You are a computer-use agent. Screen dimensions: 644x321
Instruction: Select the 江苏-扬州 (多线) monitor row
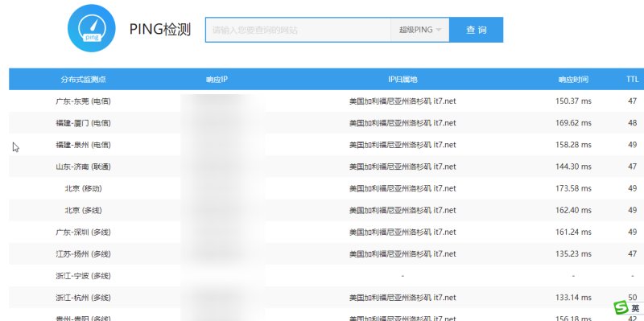pyautogui.click(x=327, y=253)
